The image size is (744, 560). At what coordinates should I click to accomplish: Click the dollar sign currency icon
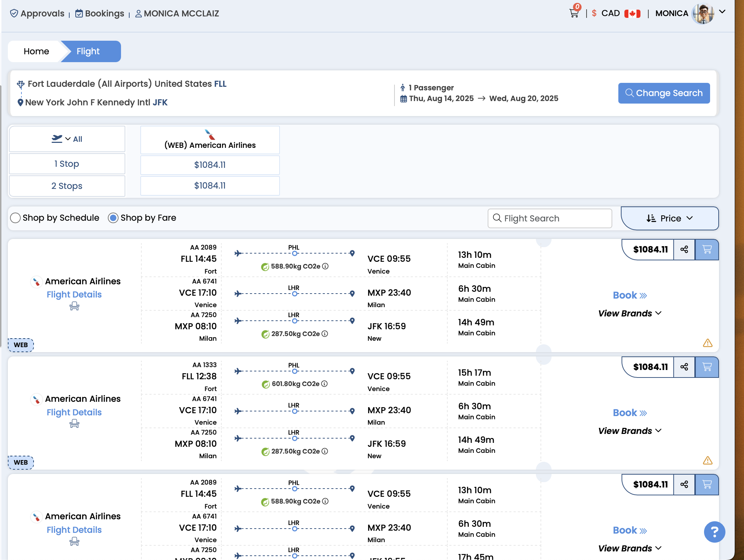pos(594,14)
